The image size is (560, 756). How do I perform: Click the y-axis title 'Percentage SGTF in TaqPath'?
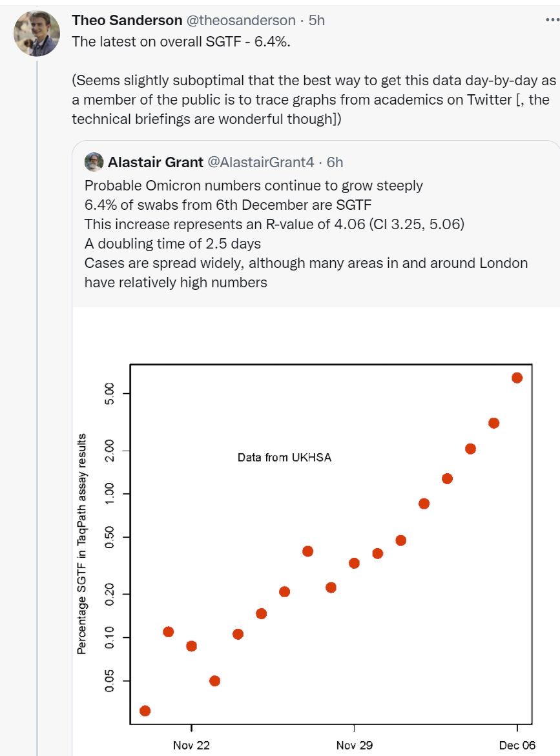[x=81, y=544]
